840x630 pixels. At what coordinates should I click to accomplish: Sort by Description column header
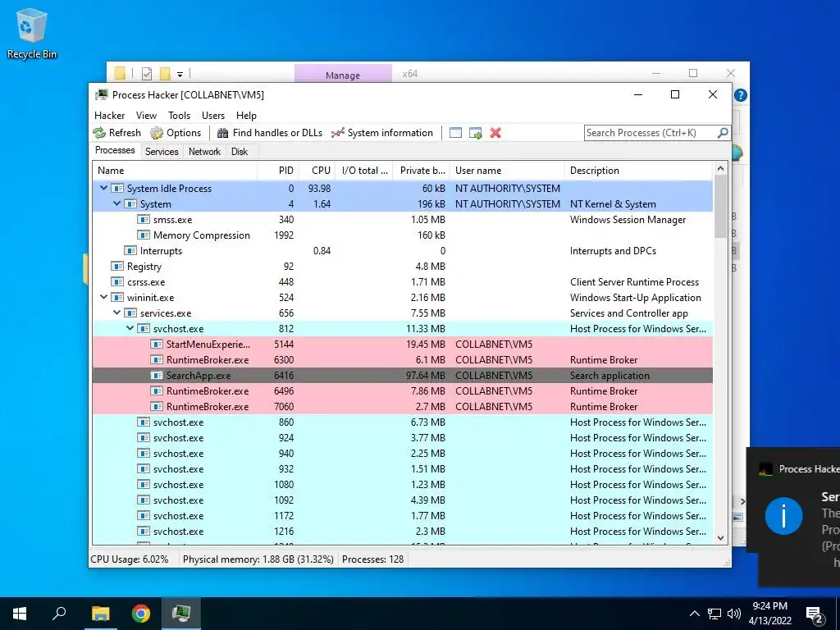click(x=638, y=171)
